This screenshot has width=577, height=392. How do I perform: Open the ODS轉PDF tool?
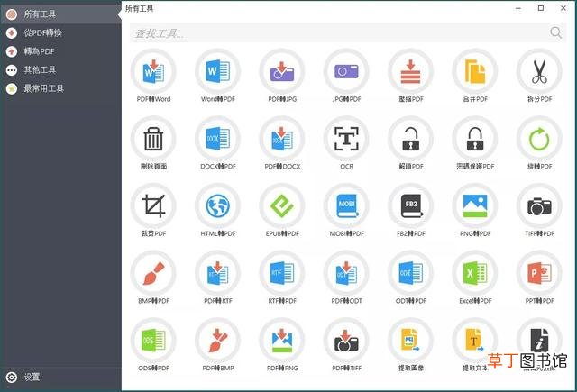[153, 341]
